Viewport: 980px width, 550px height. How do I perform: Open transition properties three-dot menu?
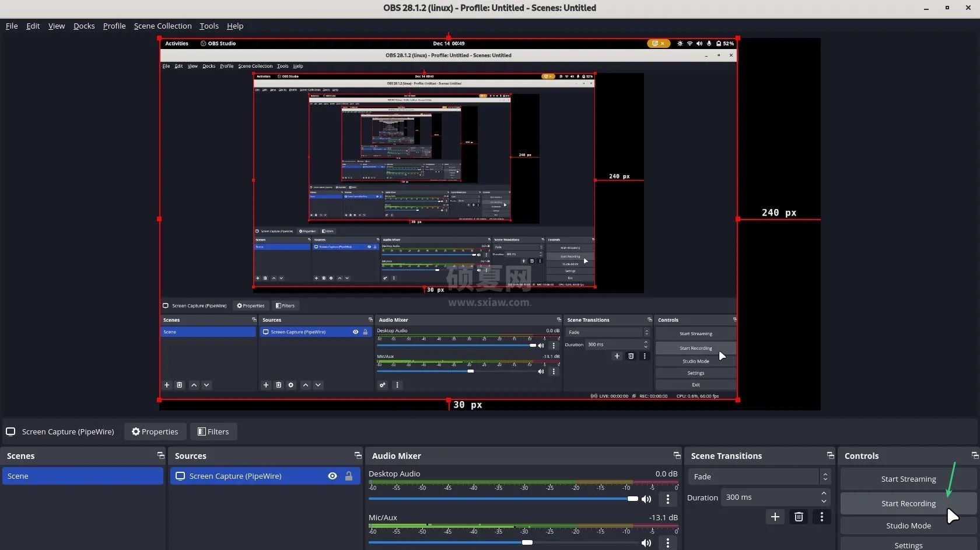point(822,517)
